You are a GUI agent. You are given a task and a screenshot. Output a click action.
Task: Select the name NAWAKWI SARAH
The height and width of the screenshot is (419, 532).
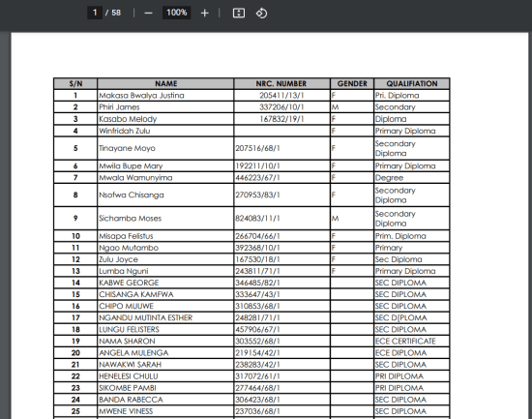(131, 365)
